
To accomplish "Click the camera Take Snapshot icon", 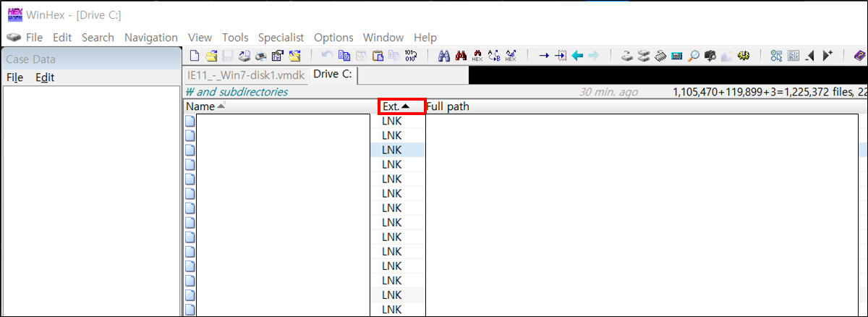I will point(710,55).
